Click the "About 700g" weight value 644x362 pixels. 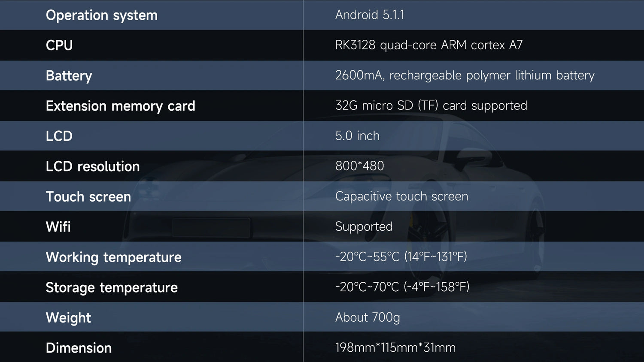click(368, 317)
